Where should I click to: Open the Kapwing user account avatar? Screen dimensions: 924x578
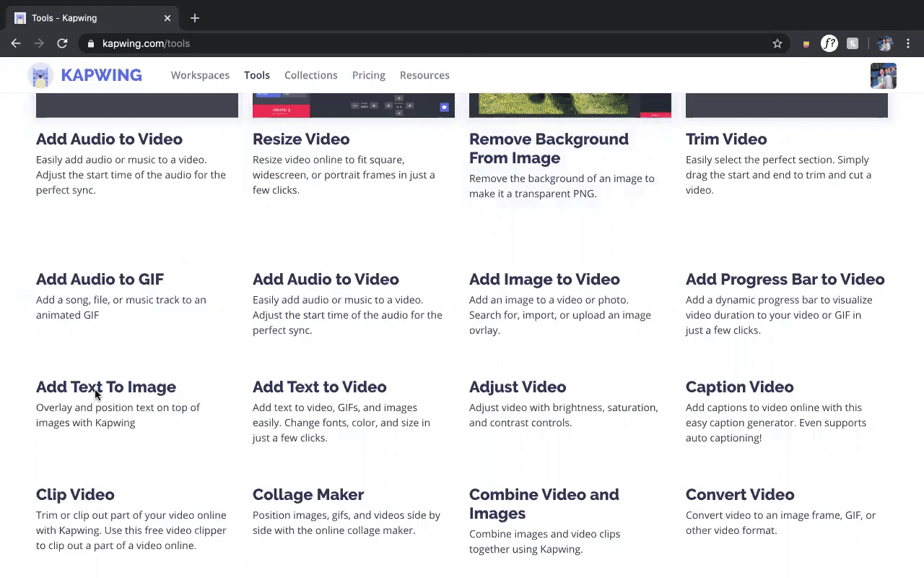[884, 75]
